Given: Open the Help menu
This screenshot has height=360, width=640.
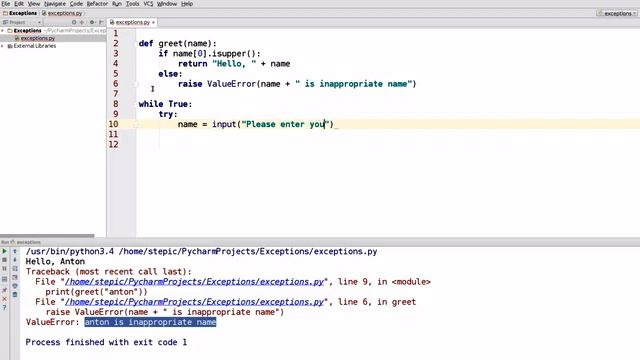Looking at the screenshot, I should pos(187,4).
